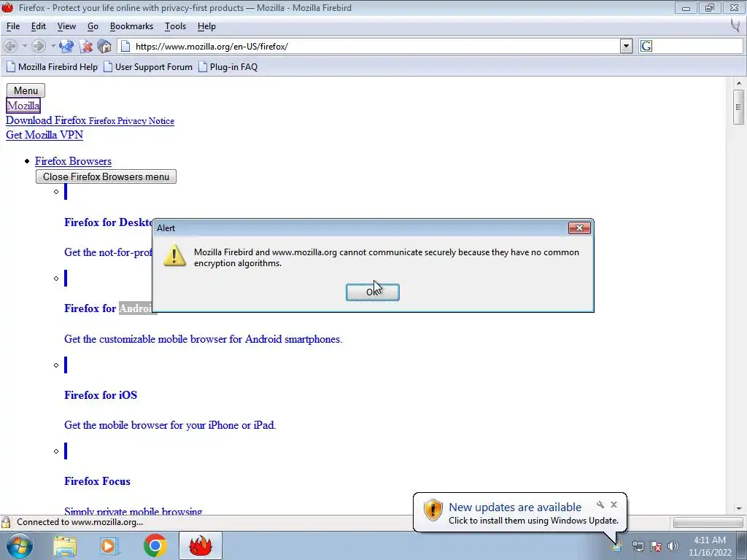The image size is (747, 560).
Task: Click the padlock security icon in status bar
Action: [x=6, y=522]
